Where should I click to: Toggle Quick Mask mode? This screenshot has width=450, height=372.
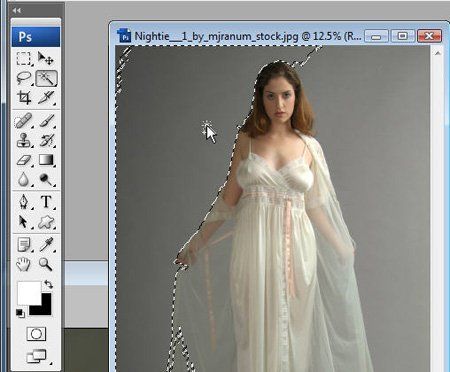(x=36, y=334)
